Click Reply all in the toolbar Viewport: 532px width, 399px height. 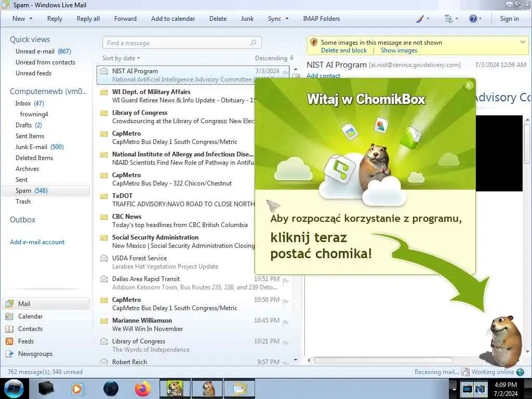point(88,19)
